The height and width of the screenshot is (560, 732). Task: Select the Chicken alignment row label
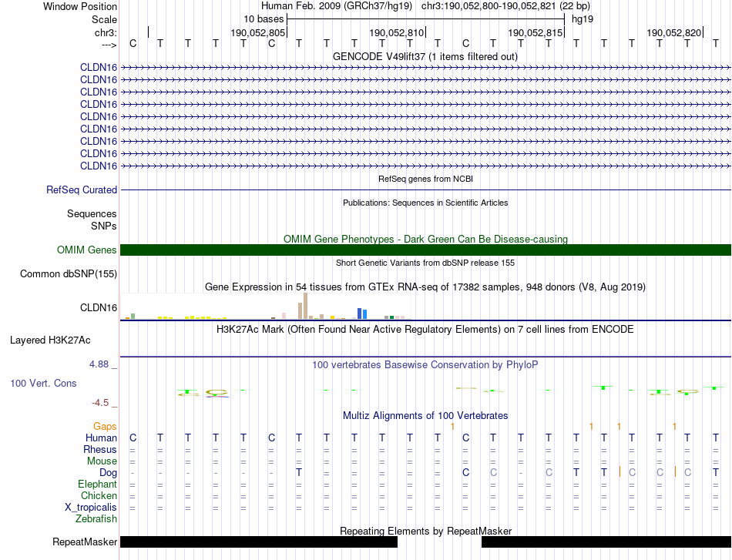coord(99,495)
